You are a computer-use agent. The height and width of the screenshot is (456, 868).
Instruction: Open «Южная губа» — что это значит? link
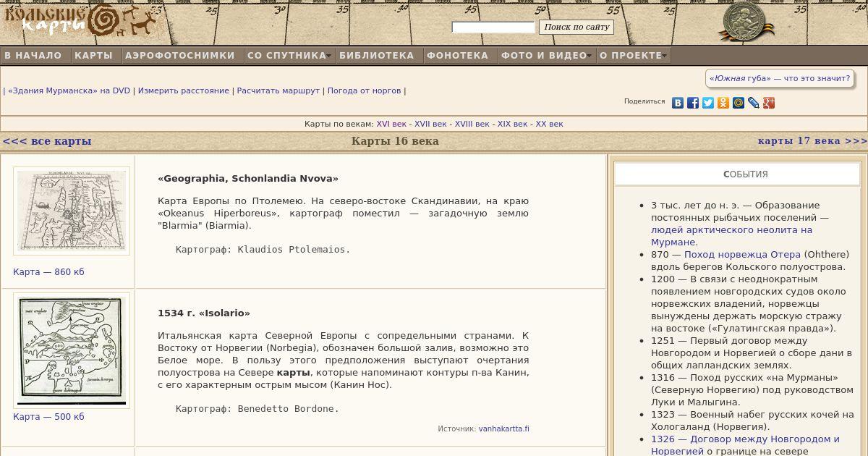[x=780, y=78]
